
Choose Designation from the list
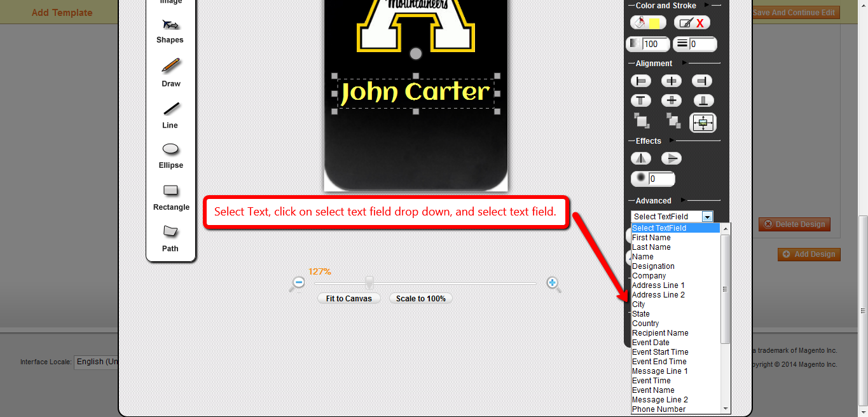675,266
